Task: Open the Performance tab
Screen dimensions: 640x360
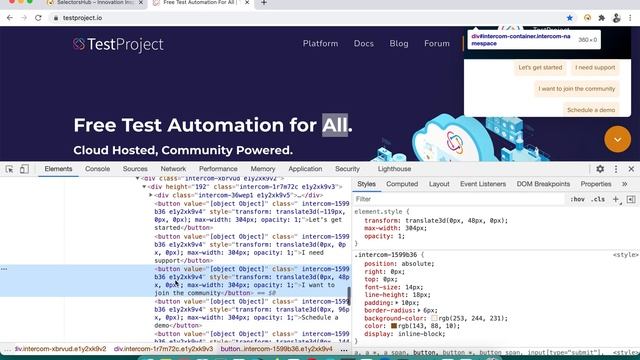Action: coord(218,169)
